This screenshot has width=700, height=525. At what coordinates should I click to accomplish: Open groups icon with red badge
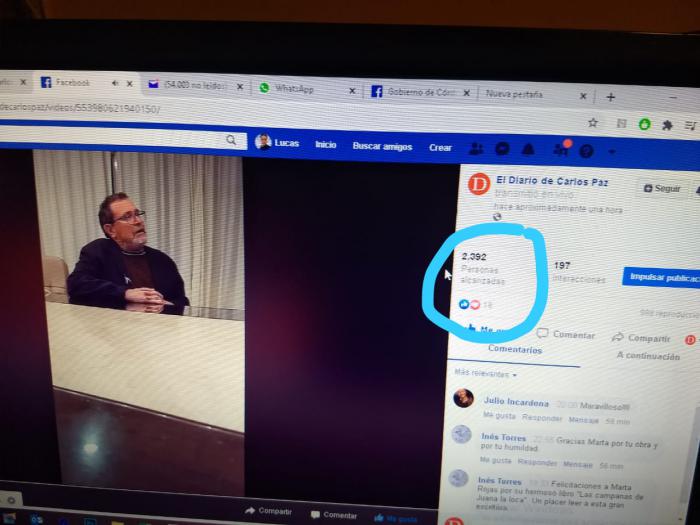561,149
